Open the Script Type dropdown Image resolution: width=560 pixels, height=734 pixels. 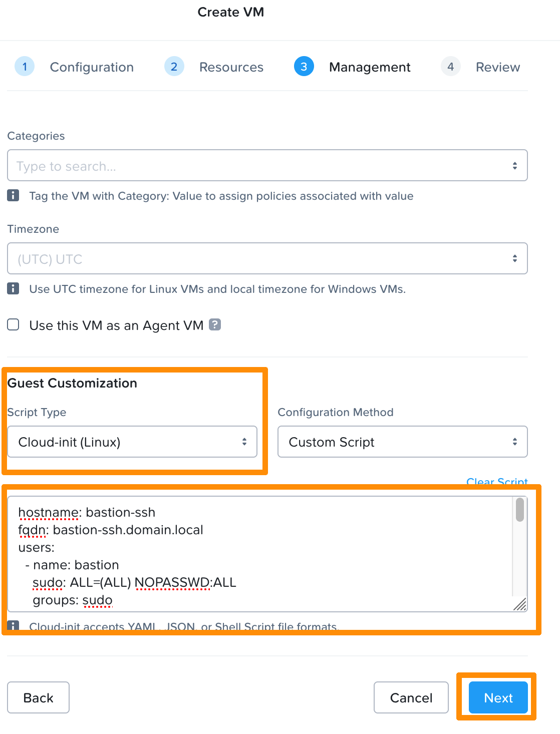pyautogui.click(x=132, y=442)
